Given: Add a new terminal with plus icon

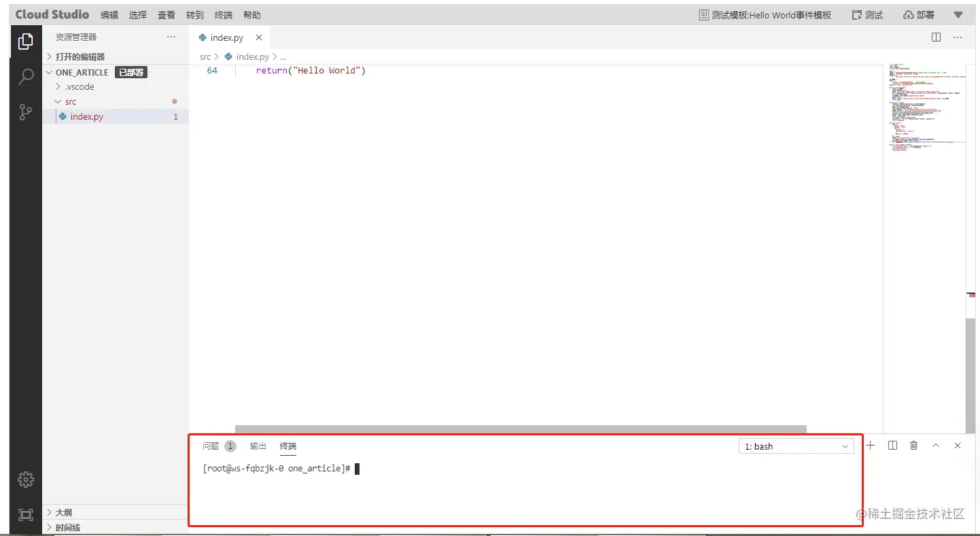Looking at the screenshot, I should pyautogui.click(x=870, y=446).
